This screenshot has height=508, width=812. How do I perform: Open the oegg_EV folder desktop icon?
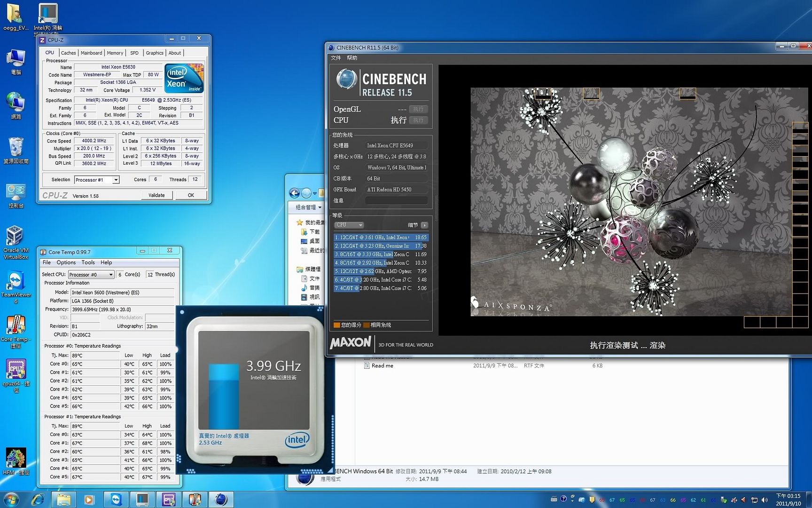tap(16, 17)
